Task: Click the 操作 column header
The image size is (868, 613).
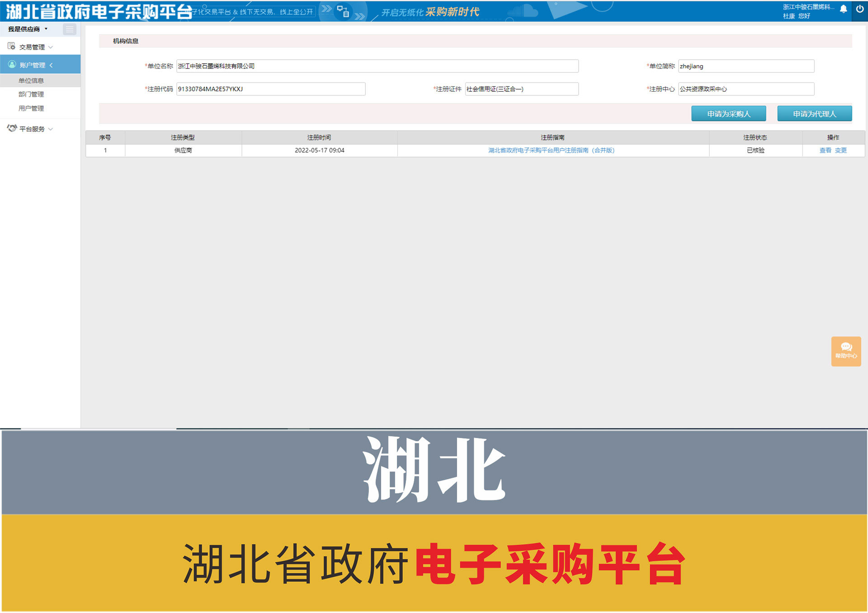Action: coord(833,137)
